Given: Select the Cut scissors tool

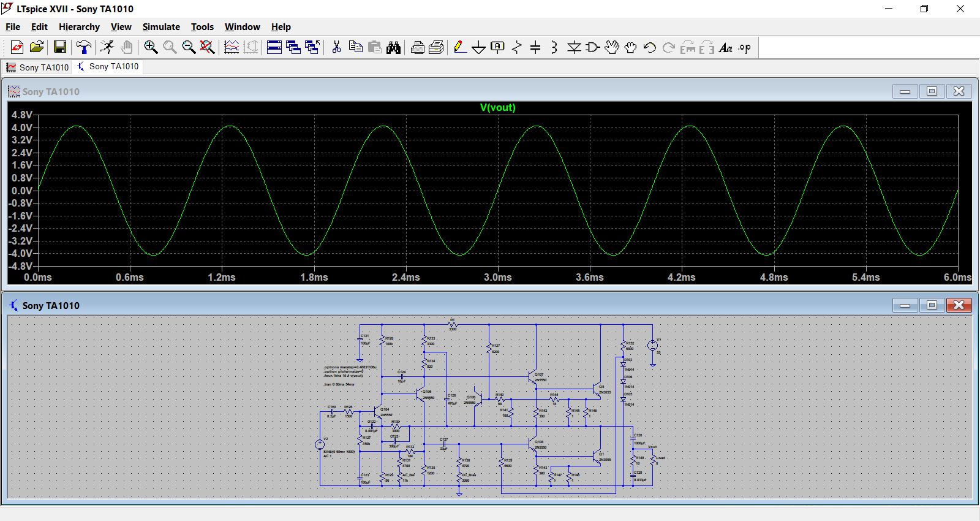Looking at the screenshot, I should click(336, 47).
